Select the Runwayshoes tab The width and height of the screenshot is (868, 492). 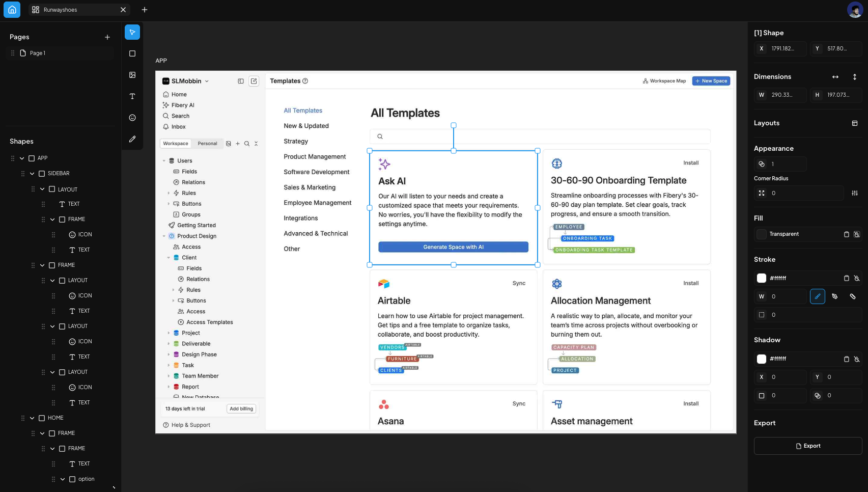pos(79,10)
